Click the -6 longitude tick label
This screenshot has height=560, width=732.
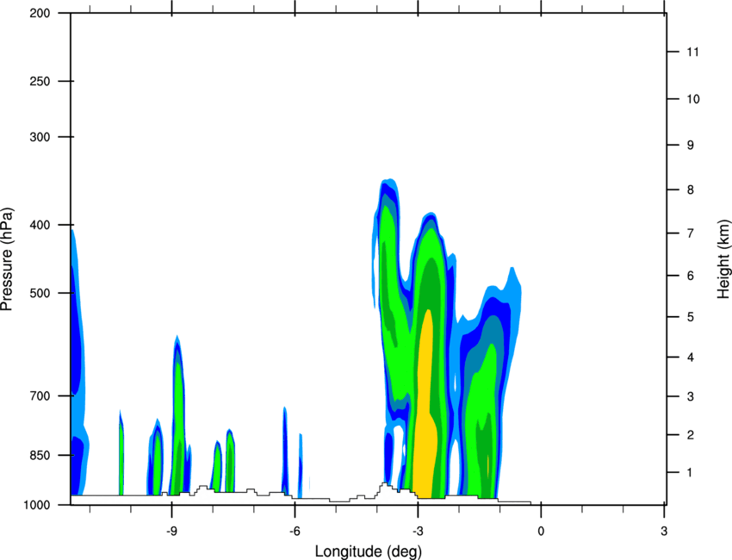click(295, 531)
